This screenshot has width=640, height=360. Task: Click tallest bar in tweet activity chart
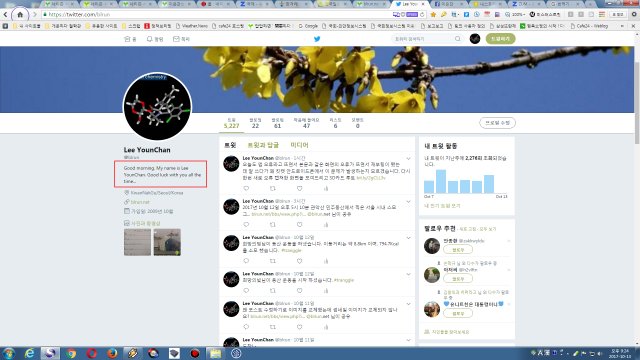point(441,182)
